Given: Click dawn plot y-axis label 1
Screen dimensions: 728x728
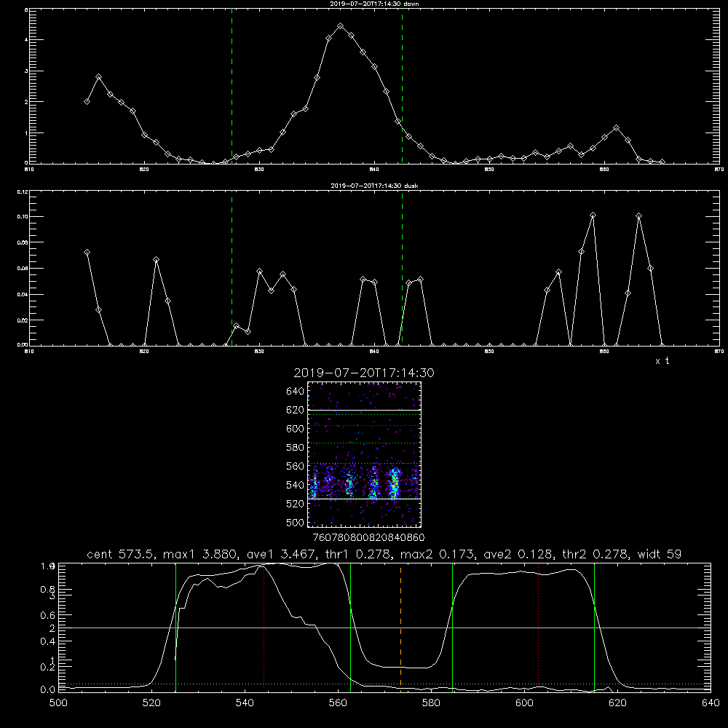Looking at the screenshot, I should [26, 132].
